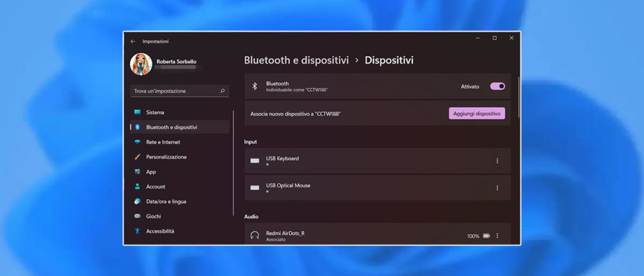Open USB Keyboard more options menu
The width and height of the screenshot is (644, 276).
497,161
